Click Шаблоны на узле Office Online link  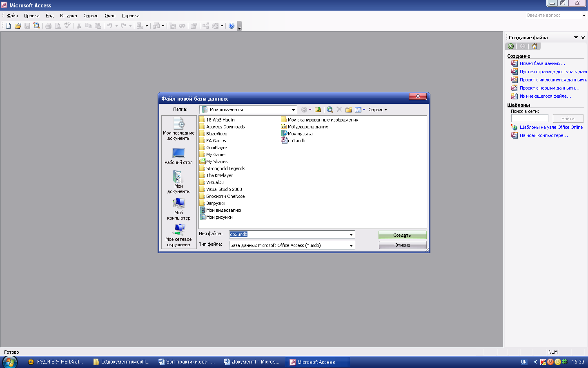(551, 127)
